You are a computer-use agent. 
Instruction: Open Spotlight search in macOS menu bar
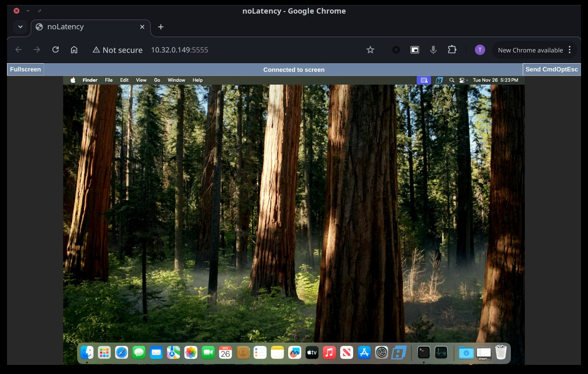(x=452, y=80)
